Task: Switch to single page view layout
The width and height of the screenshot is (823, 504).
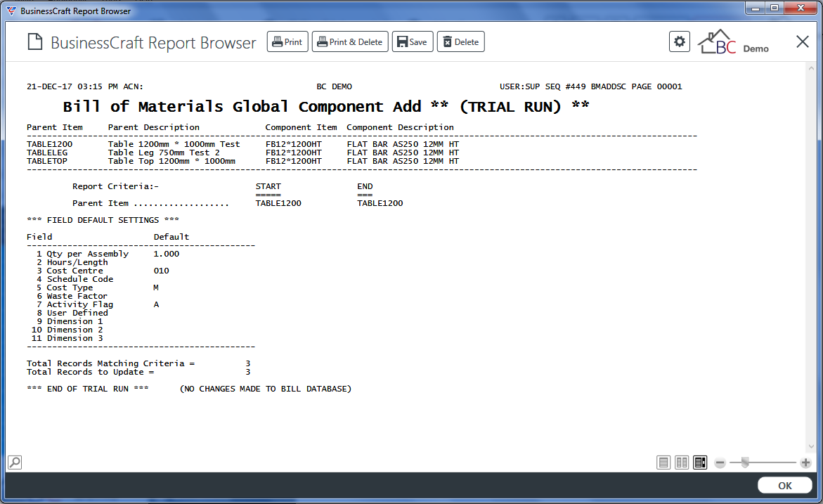Action: (x=663, y=463)
